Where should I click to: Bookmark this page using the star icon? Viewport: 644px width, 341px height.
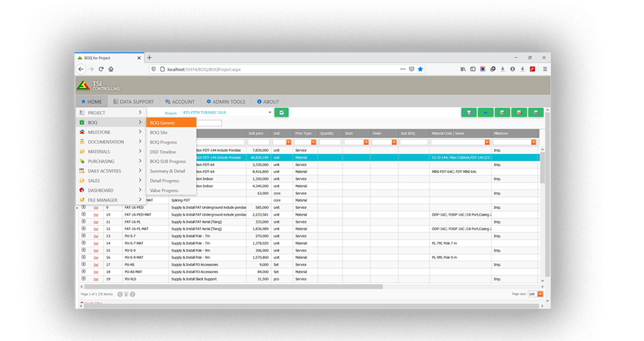click(x=421, y=69)
